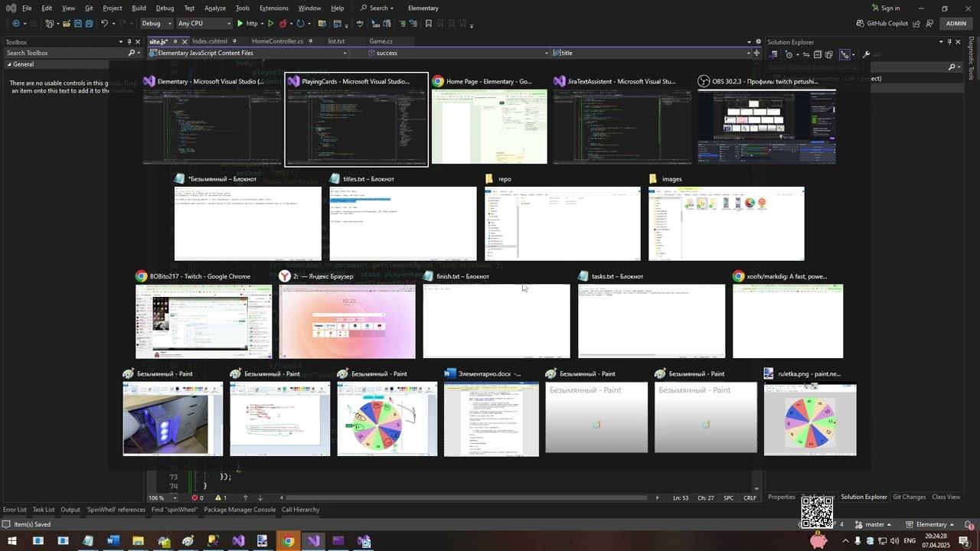Open the Extensions menu
980x551 pixels.
pyautogui.click(x=274, y=8)
